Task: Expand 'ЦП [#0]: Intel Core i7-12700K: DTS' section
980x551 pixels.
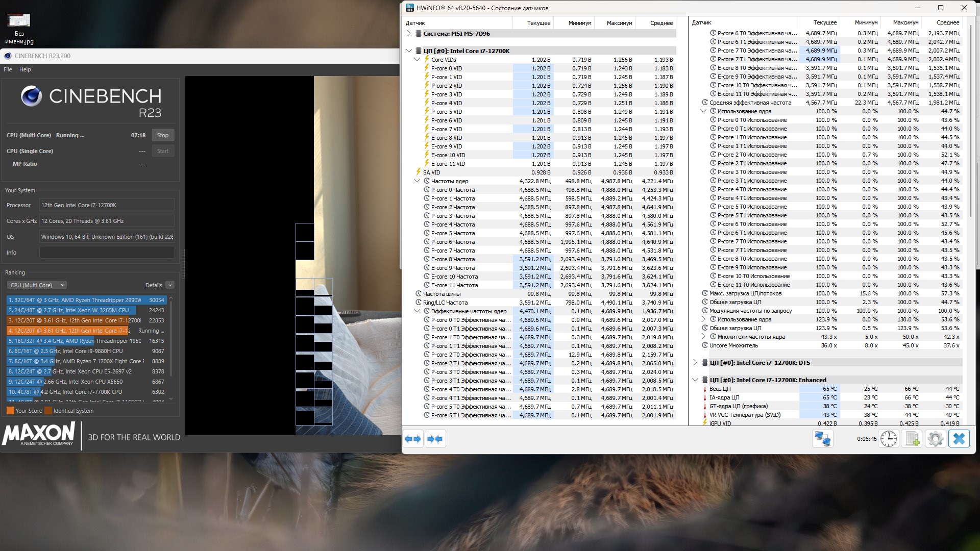Action: (x=695, y=363)
